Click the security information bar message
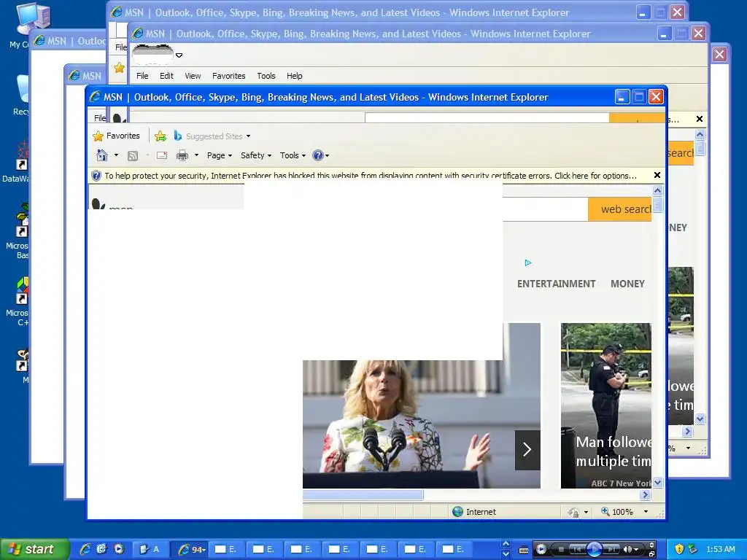 pos(371,176)
